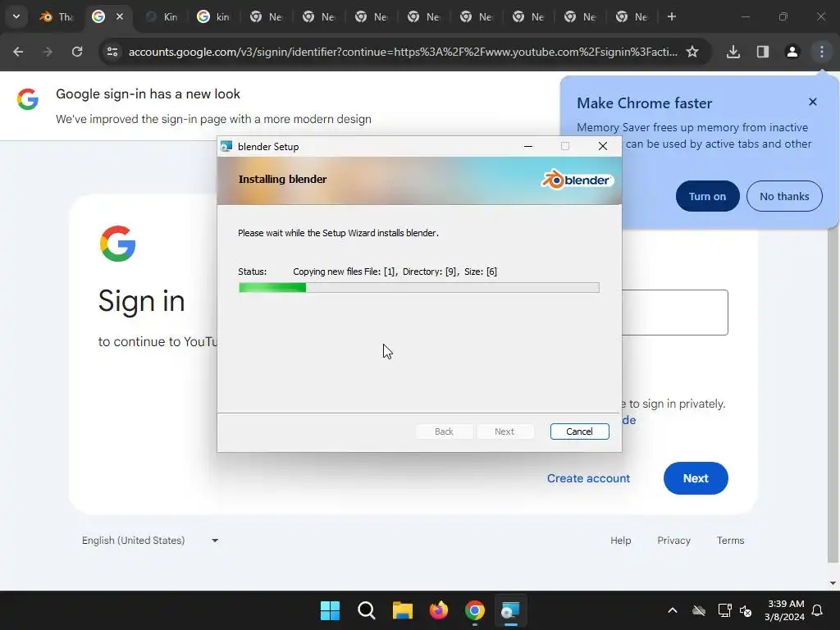Click No thanks in Memory Saver popup
840x630 pixels.
point(784,196)
